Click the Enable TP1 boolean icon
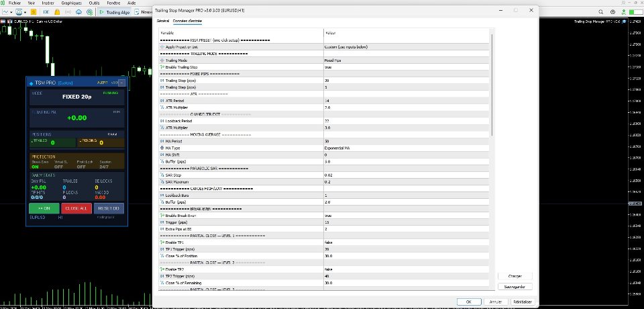644x309 pixels. (162, 242)
